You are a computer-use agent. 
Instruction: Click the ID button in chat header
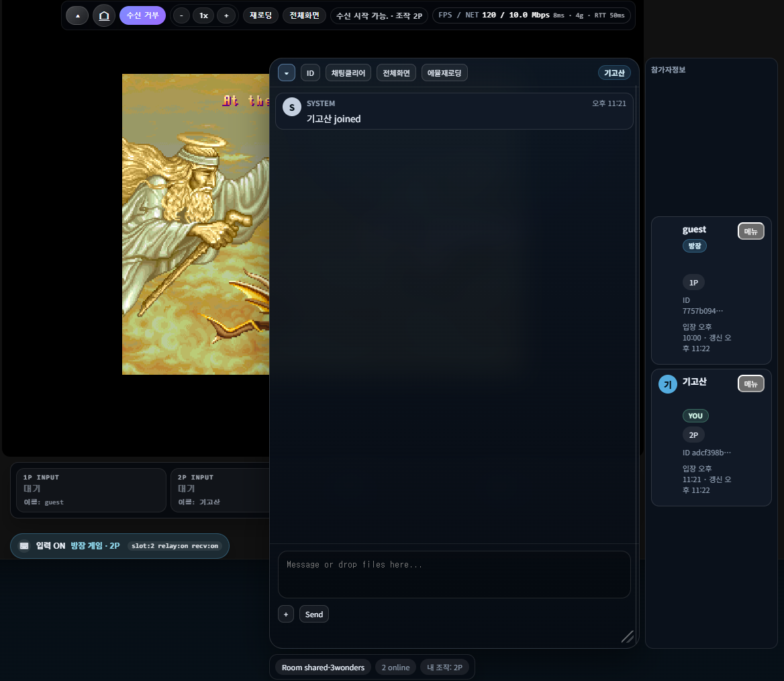point(310,73)
